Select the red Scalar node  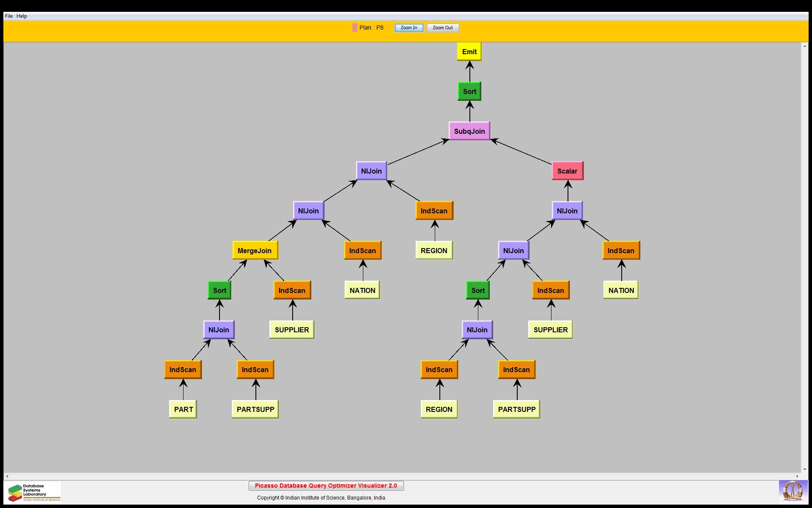[x=567, y=171]
